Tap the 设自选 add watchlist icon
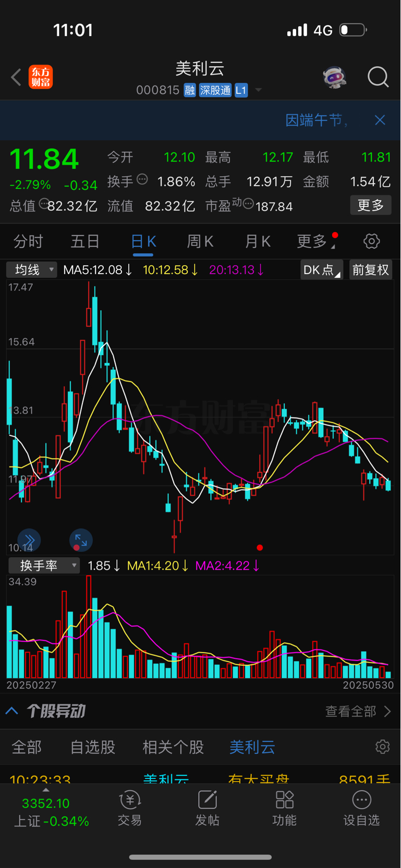 pyautogui.click(x=361, y=809)
